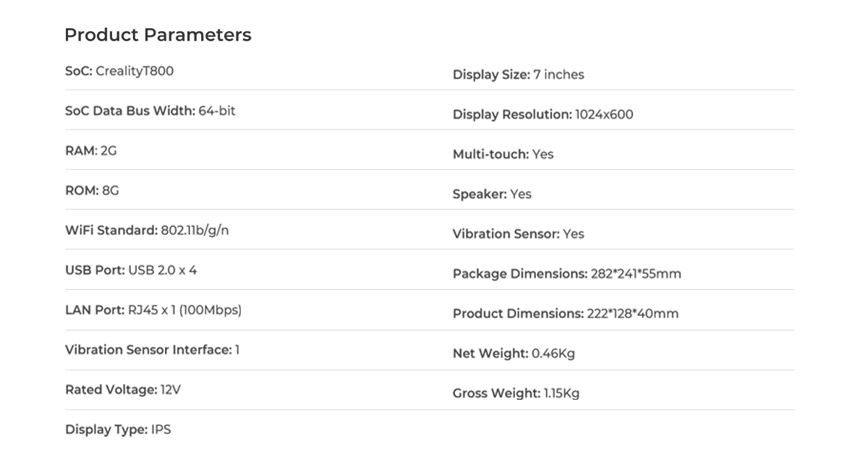Click the Gross Weight 1.15Kg entry
Screen dimensions: 868x470
(x=516, y=393)
